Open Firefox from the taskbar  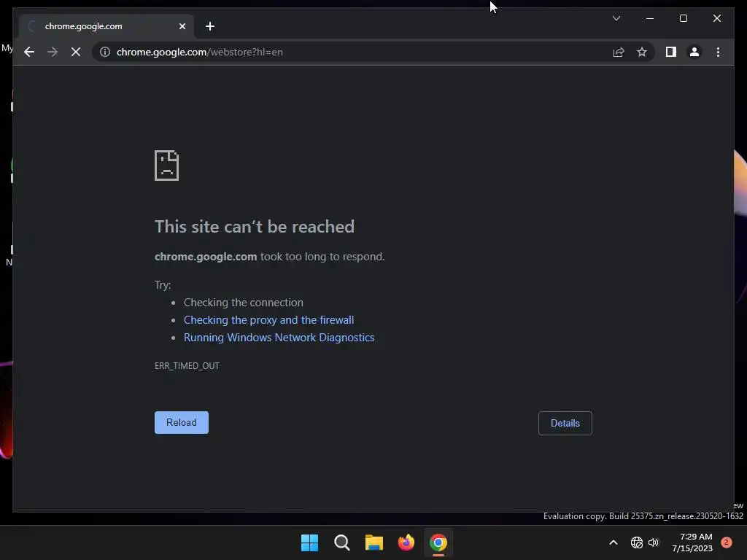pos(406,542)
